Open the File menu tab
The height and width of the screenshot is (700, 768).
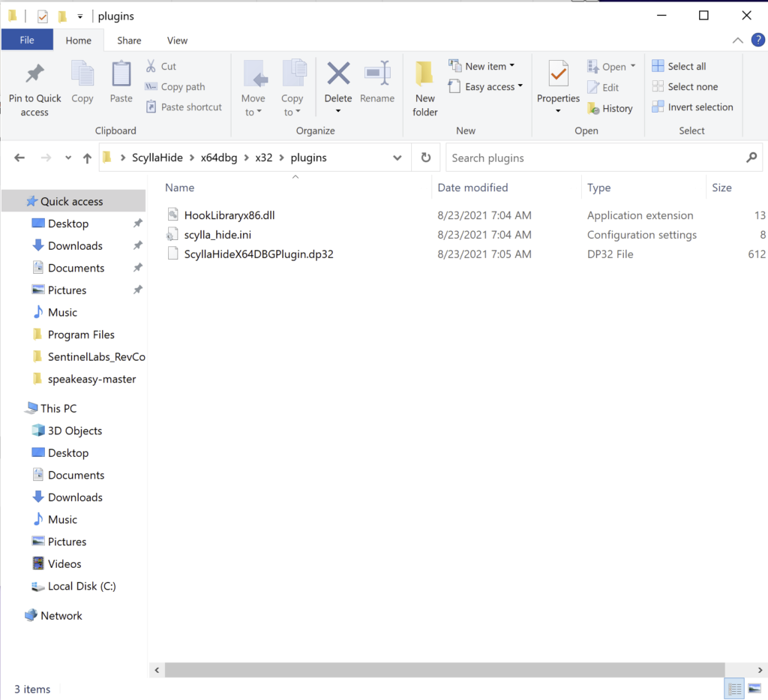(x=27, y=41)
